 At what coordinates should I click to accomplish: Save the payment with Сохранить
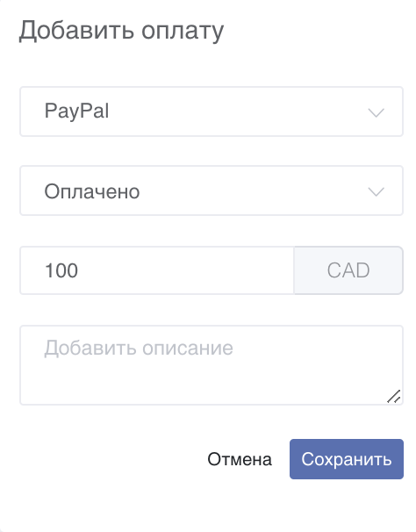(x=347, y=459)
